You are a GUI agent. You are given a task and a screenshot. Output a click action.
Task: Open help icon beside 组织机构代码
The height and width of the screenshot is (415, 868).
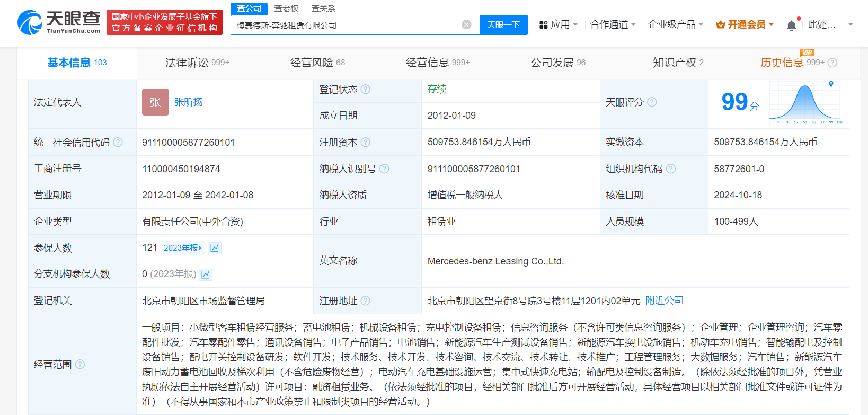tap(671, 169)
